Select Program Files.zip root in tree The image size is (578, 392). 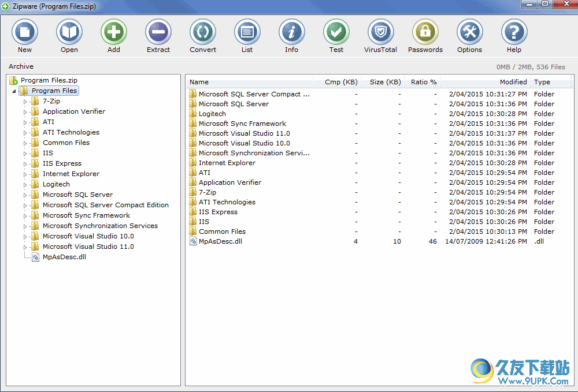tap(49, 80)
